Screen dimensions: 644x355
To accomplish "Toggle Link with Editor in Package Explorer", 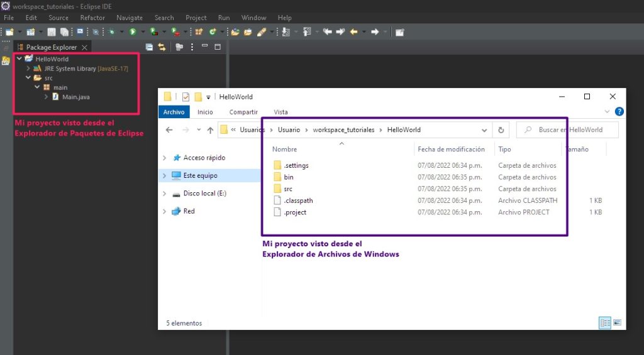I will point(162,47).
